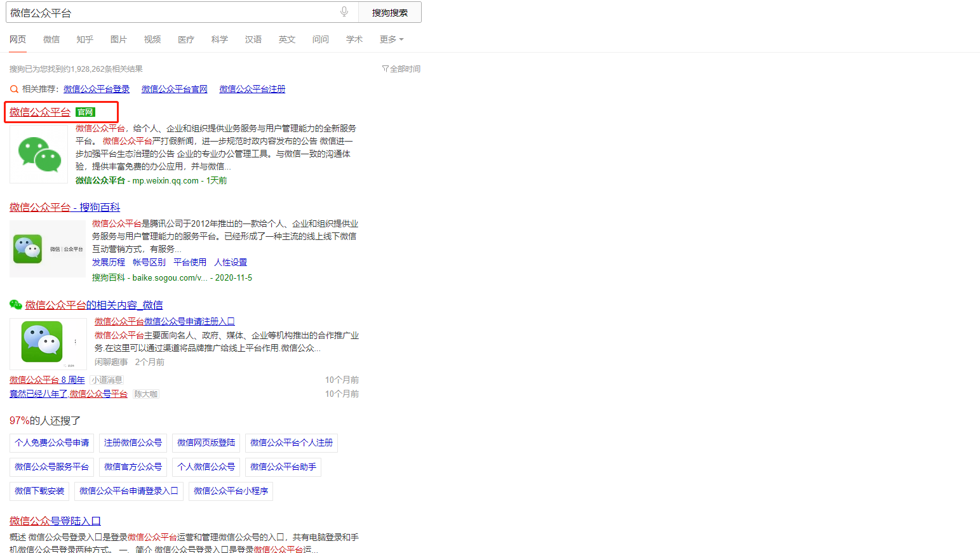Go to the 视频 tab
This screenshot has width=980, height=553.
[x=152, y=39]
